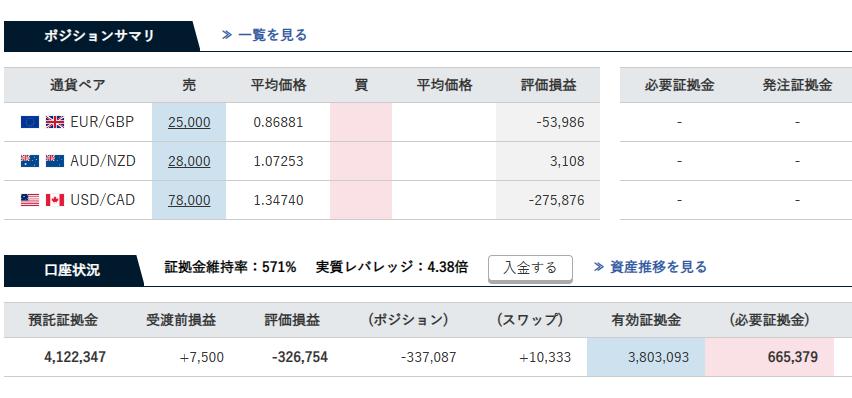
Task: Click the UK flag icon in EUR/GBP row
Action: (55, 122)
